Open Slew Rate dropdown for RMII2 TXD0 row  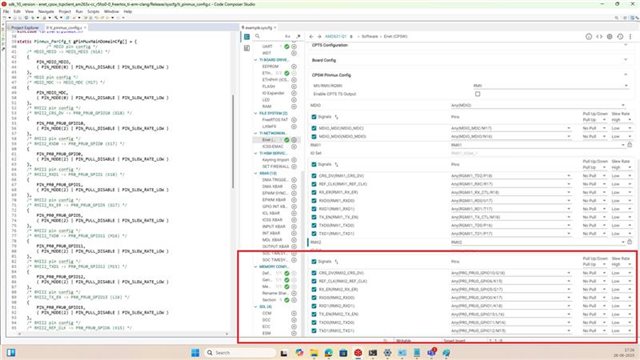622,322
